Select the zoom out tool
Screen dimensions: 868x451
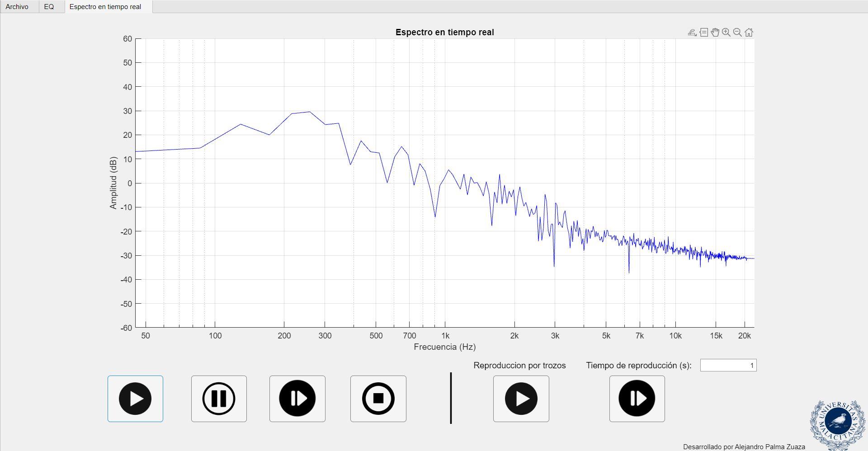(x=737, y=33)
